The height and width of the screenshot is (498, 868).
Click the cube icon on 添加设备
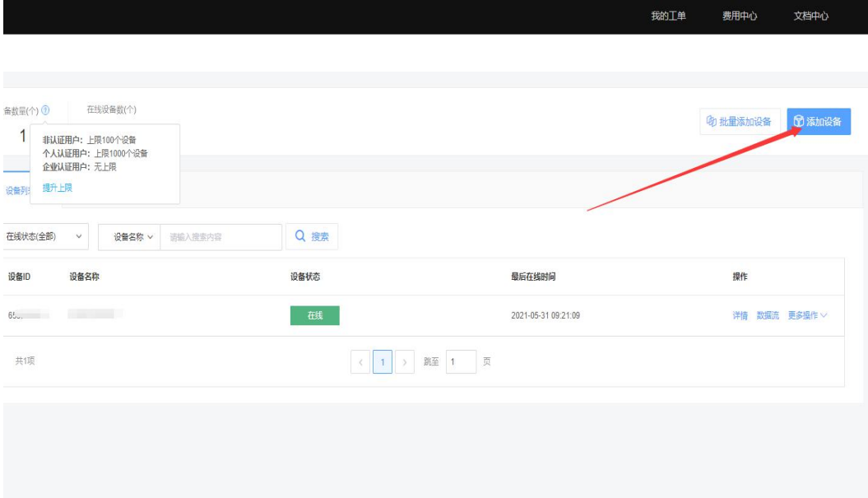798,122
